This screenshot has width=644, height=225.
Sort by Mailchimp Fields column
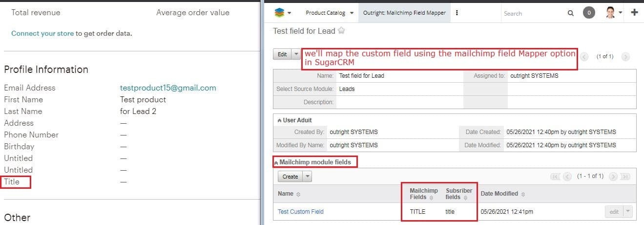coord(423,194)
